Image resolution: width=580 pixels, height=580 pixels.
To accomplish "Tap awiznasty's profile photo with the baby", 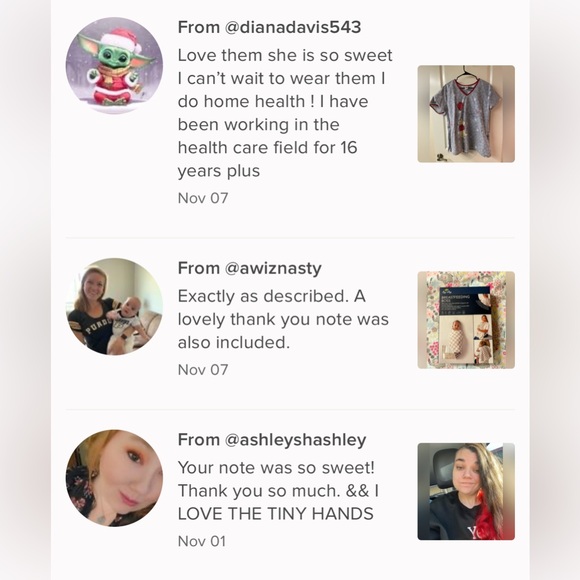I will 114,307.
